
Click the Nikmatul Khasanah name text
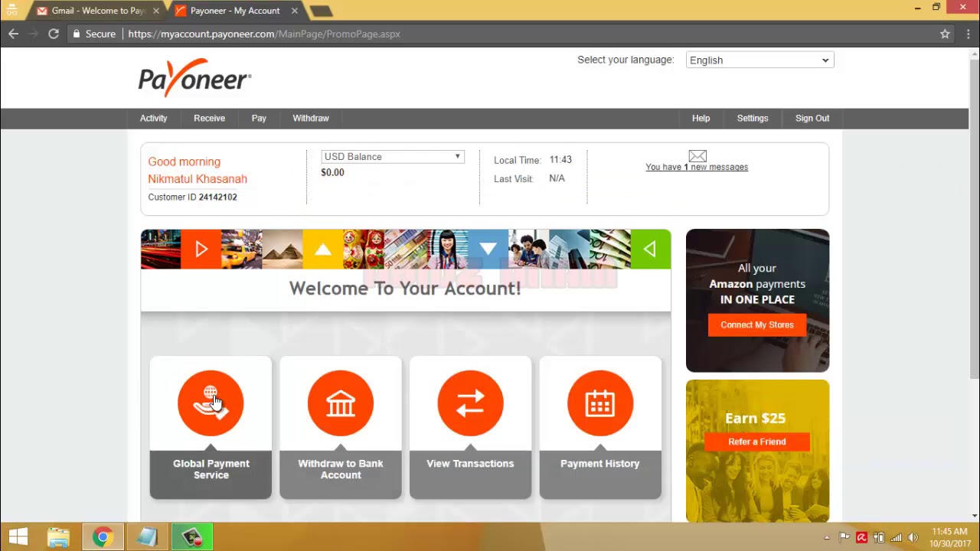point(198,179)
